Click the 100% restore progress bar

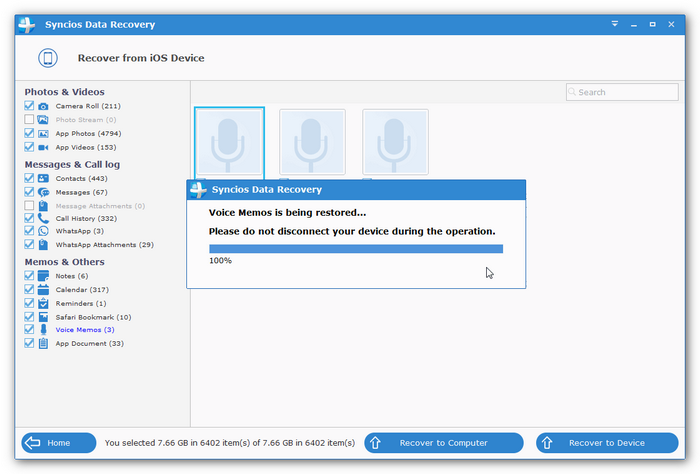[356, 249]
